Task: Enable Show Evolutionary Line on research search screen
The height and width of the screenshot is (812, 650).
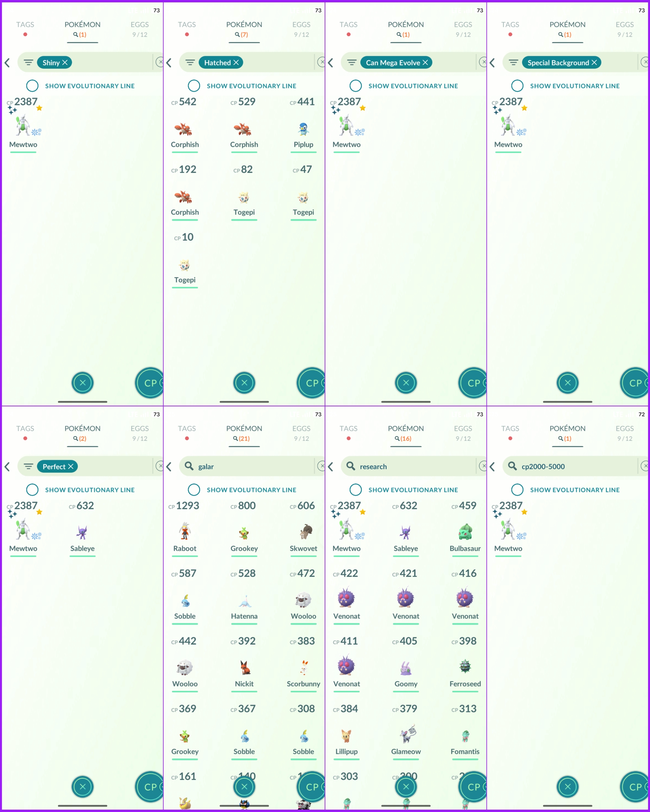Action: [x=356, y=490]
